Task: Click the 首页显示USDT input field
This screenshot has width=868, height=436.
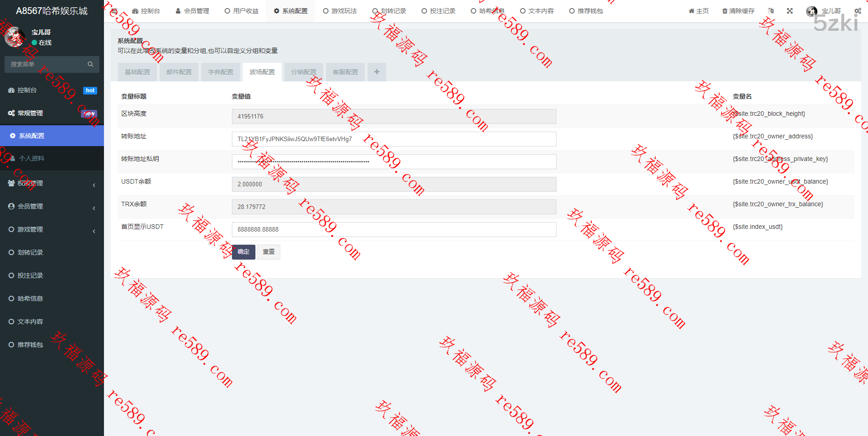Action: (394, 229)
